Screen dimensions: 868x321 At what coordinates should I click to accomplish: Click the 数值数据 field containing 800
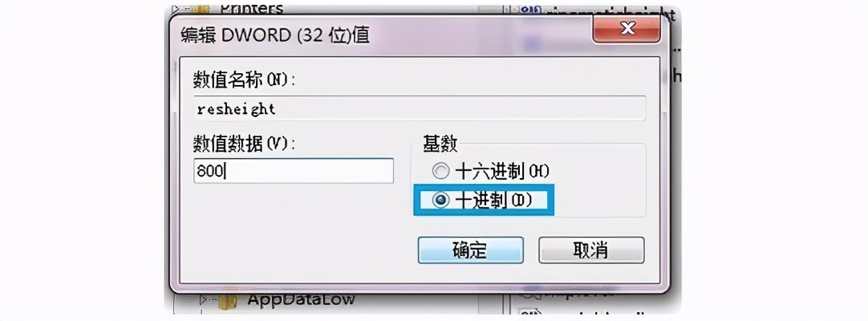pyautogui.click(x=294, y=171)
